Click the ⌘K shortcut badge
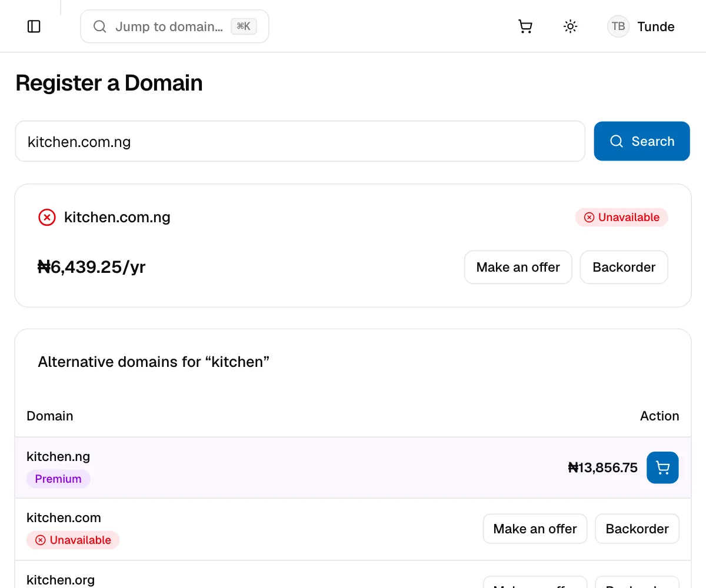Image resolution: width=706 pixels, height=588 pixels. coord(244,26)
